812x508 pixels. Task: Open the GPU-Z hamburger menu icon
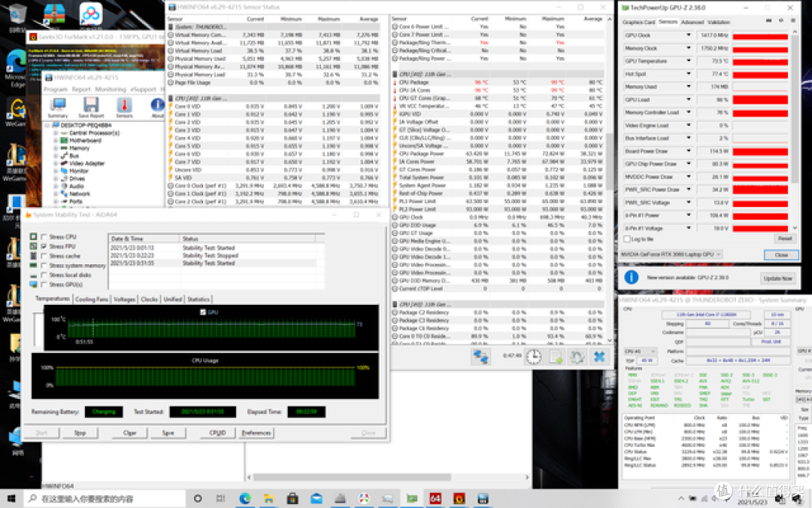tap(793, 21)
